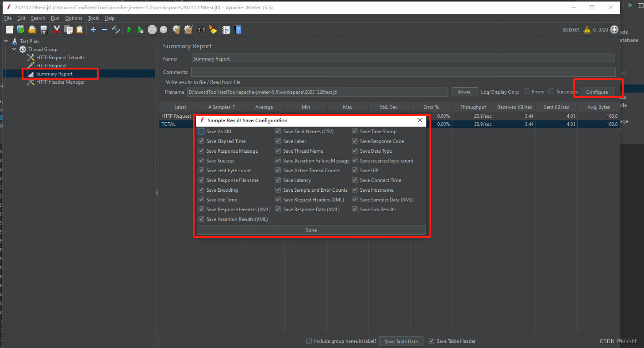This screenshot has width=644, height=348.
Task: Enable the Errors only checkbox
Action: pos(526,92)
